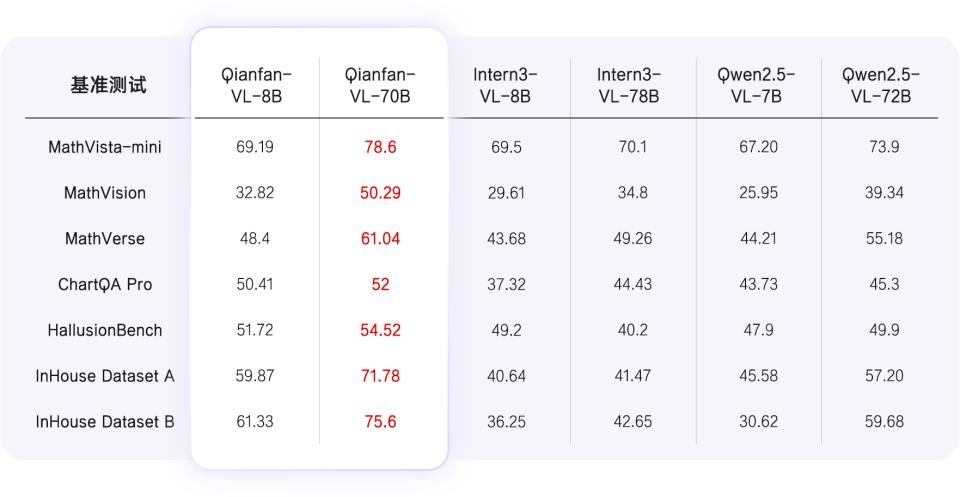Viewport: 960px width, 497px height.
Task: Click the InHouse Dataset A row label
Action: pos(105,376)
